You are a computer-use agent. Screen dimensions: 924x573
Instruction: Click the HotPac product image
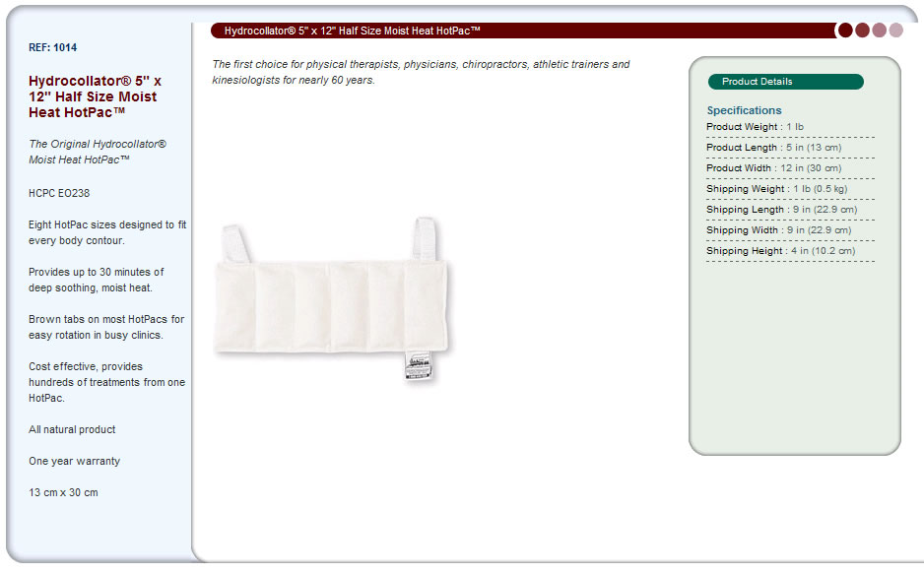334,300
